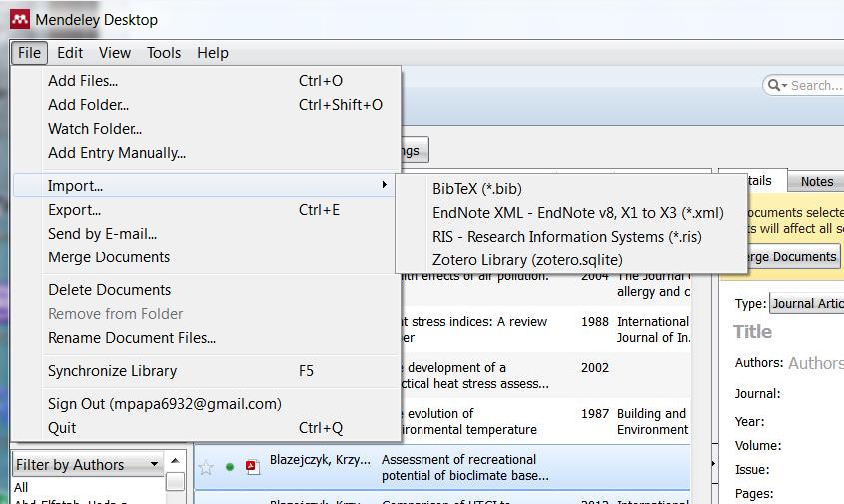Viewport: 844px width, 504px height.
Task: Click 'International Journal of In.' publication cell
Action: (653, 329)
